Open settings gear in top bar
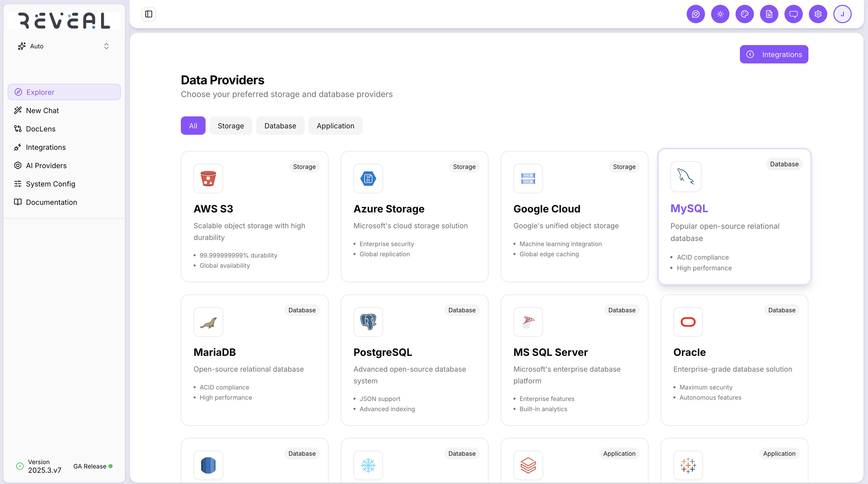This screenshot has height=484, width=868. (x=818, y=14)
